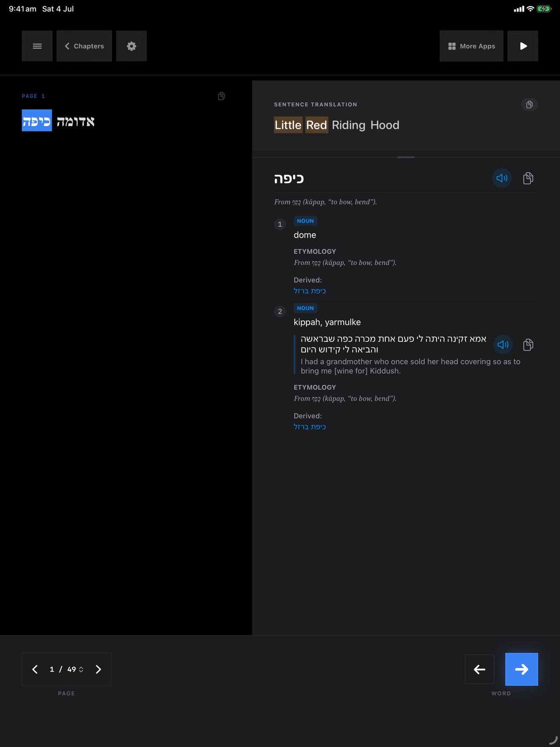Play audio of the grandmother example sentence
The height and width of the screenshot is (747, 560).
(x=503, y=344)
